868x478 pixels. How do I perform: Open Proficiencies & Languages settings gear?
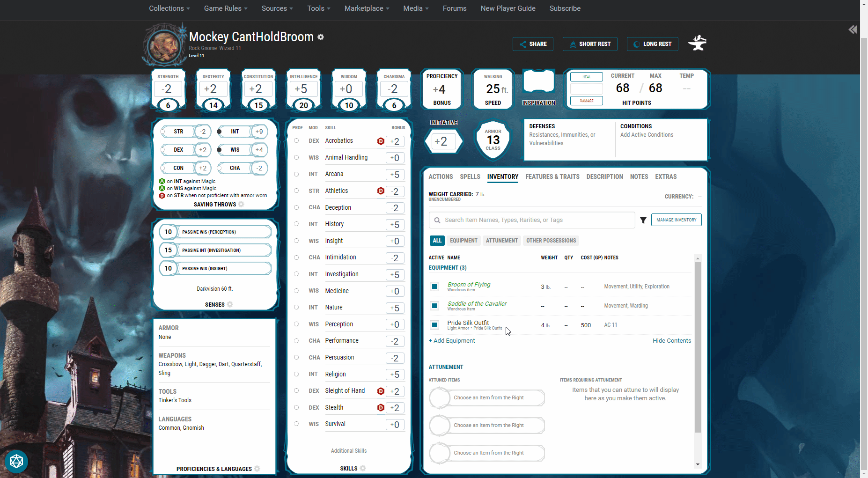click(257, 469)
